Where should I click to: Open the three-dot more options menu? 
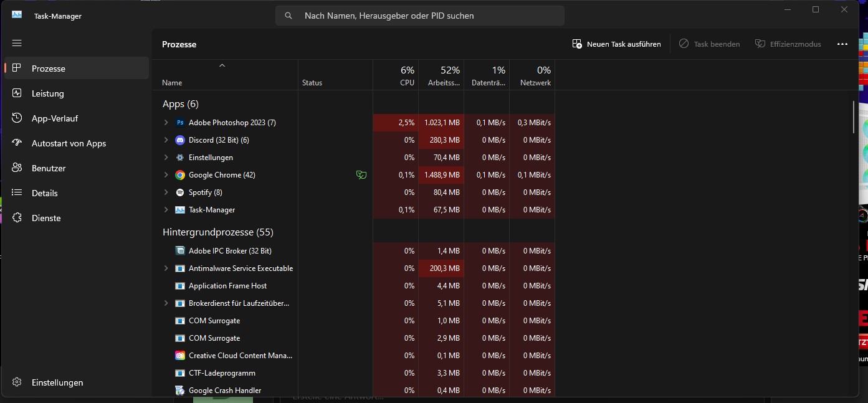[842, 44]
